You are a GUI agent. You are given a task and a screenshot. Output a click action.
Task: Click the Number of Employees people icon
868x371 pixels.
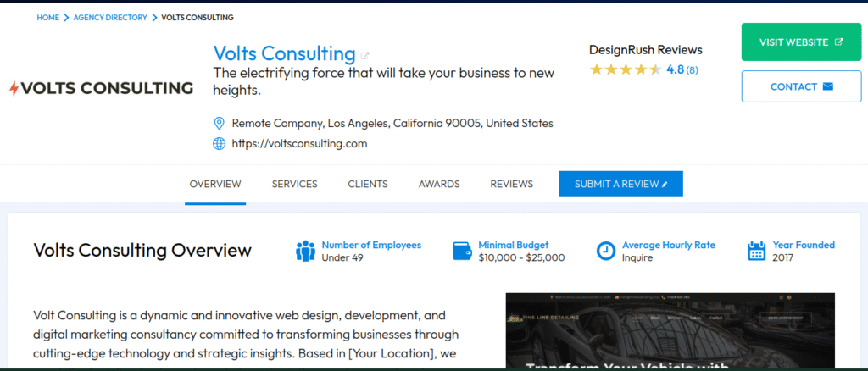tap(305, 251)
